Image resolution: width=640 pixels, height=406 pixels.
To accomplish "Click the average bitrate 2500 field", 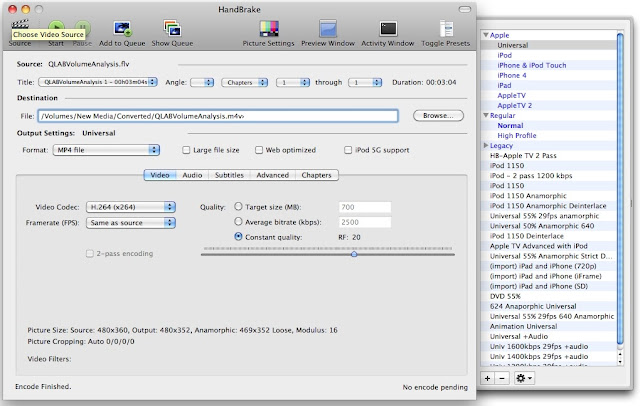I will click(364, 222).
